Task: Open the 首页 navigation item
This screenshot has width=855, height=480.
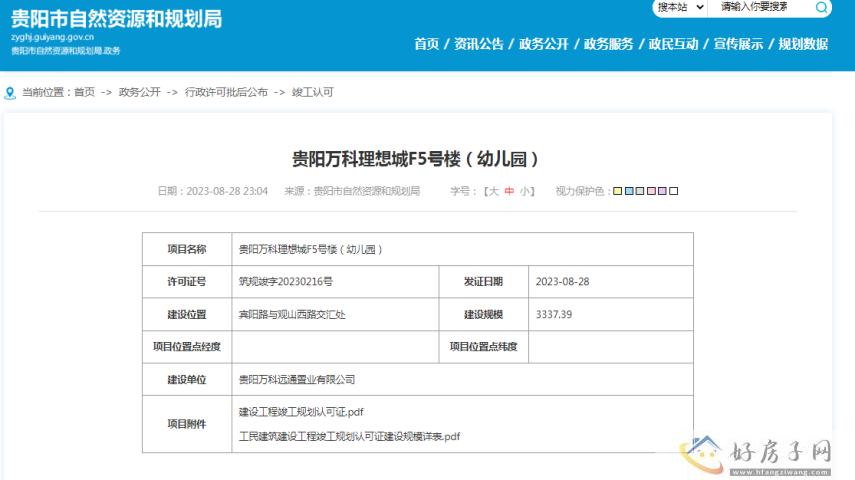Action: tap(426, 44)
